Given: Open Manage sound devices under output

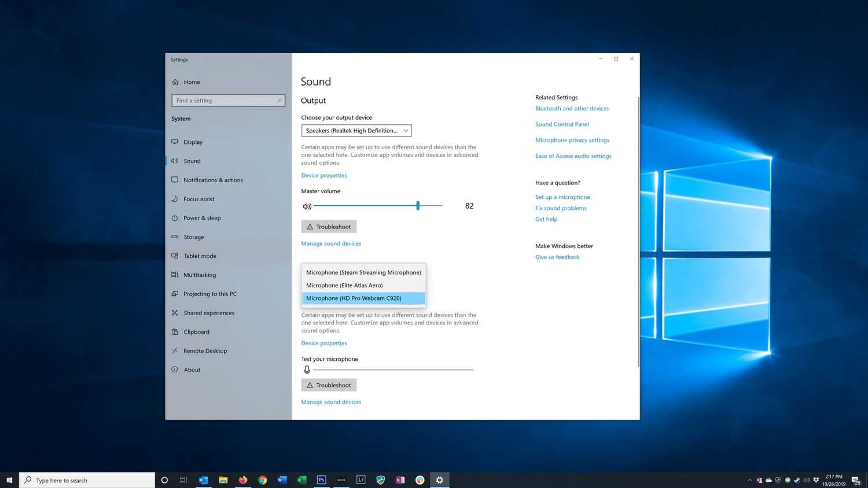Looking at the screenshot, I should tap(331, 243).
